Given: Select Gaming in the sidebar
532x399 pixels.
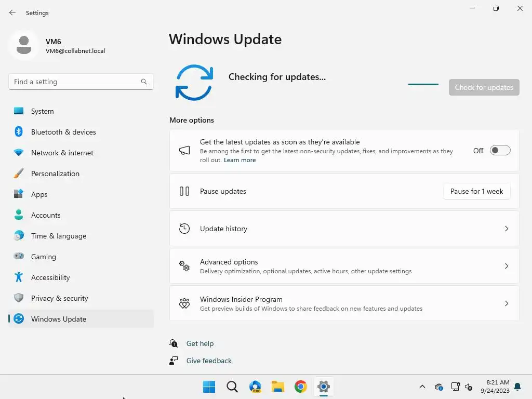Looking at the screenshot, I should [81, 257].
